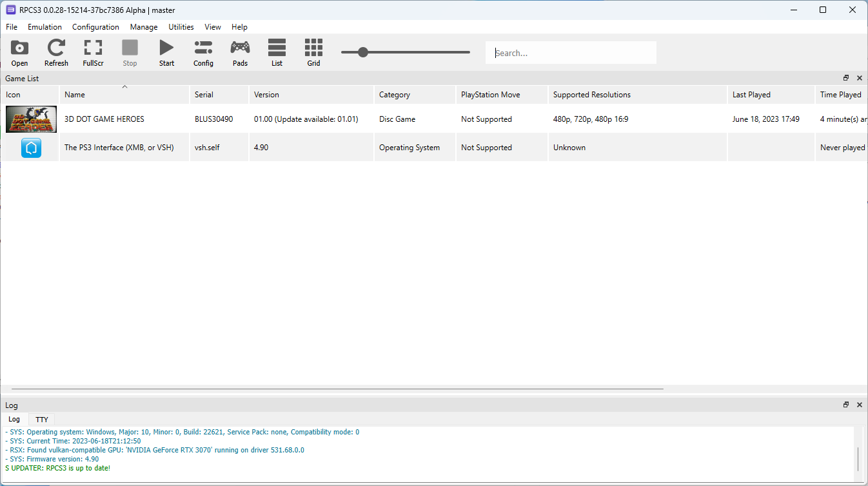Switch to the Log tab

[14, 420]
